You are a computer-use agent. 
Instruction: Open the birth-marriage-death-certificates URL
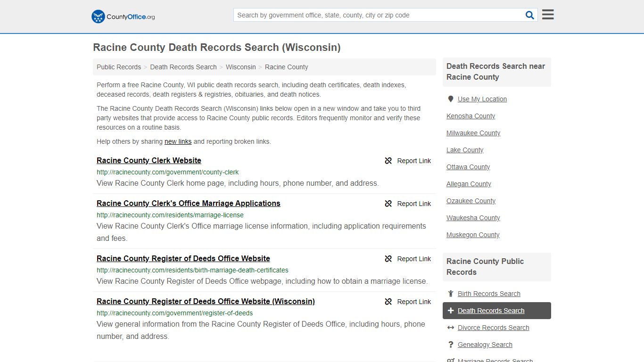pos(192,270)
